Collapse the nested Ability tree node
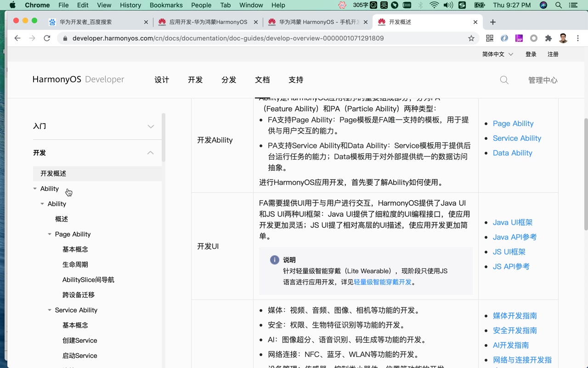Screen dimensions: 588x368 (42, 204)
